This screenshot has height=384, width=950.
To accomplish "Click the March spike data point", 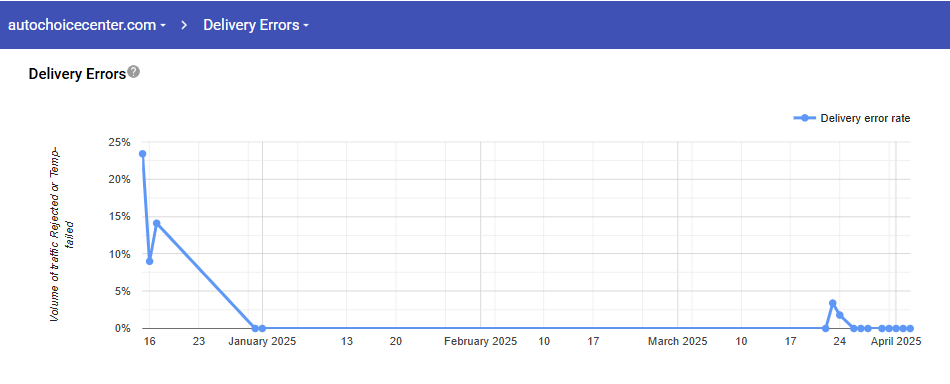I will (832, 303).
